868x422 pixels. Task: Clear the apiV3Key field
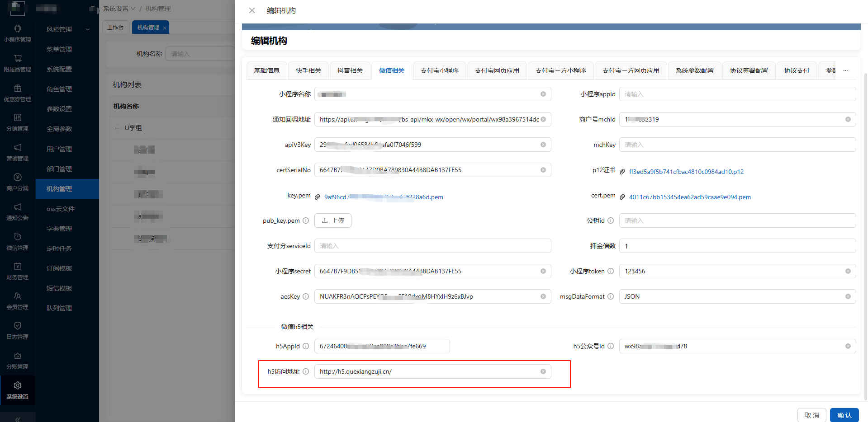coord(543,145)
